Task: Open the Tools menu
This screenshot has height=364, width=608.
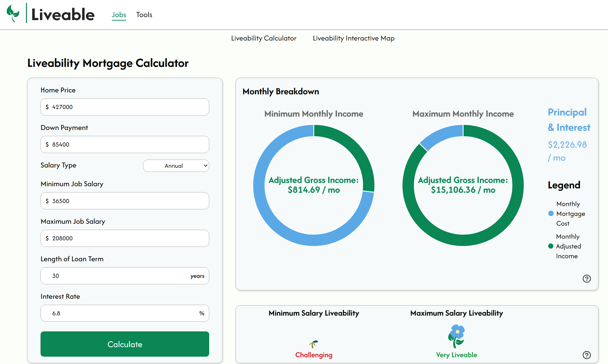Action: click(144, 15)
